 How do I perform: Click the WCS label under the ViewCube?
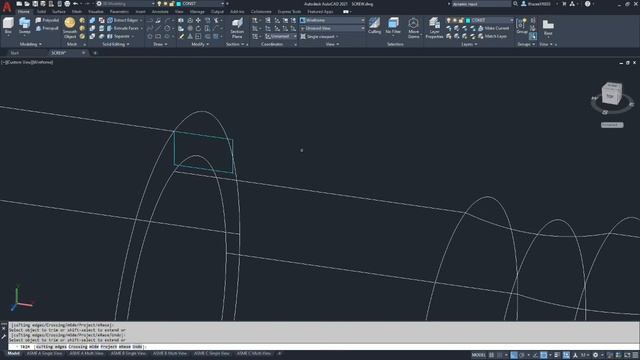(612, 125)
